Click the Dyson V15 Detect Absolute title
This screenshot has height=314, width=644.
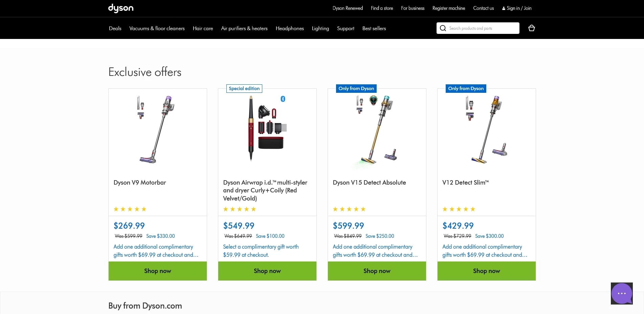[369, 183]
